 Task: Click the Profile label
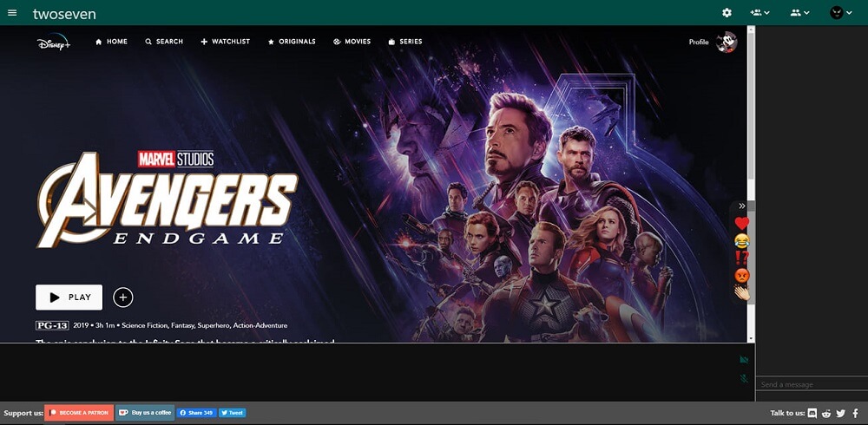coord(699,42)
